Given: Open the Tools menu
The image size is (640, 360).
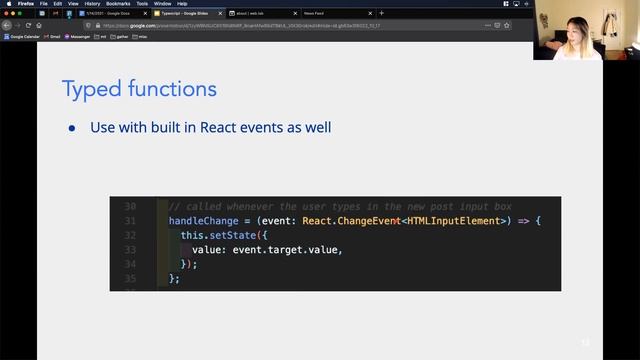Looking at the screenshot, I should point(142,4).
